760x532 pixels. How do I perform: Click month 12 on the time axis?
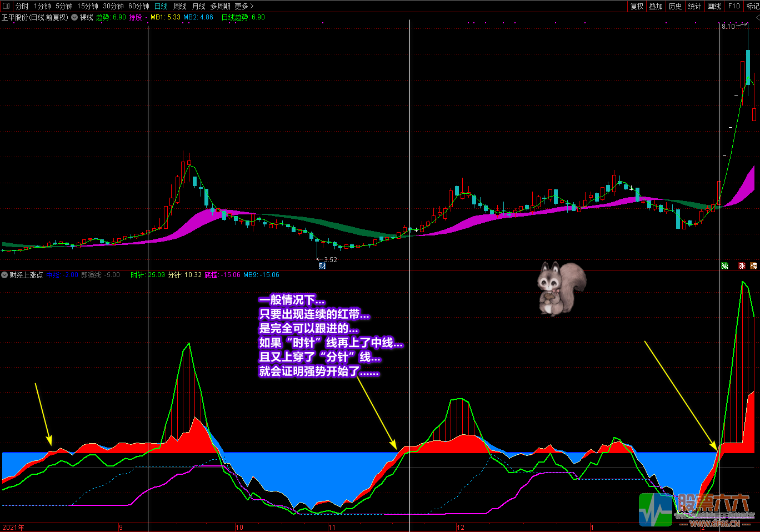click(461, 527)
